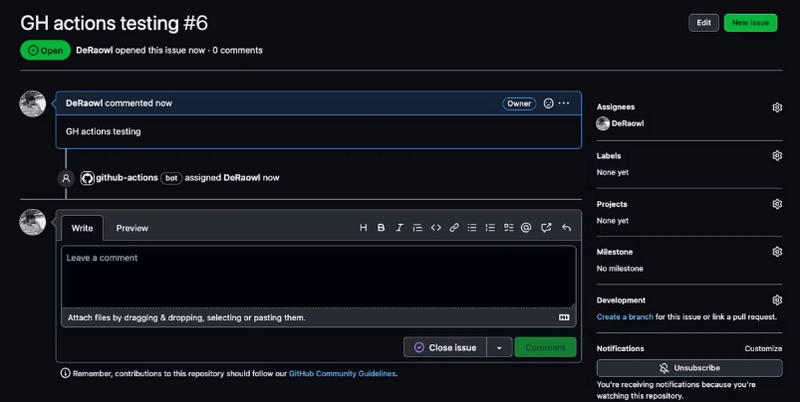Click the Attach files drag and drop bar
This screenshot has width=800, height=402.
319,317
